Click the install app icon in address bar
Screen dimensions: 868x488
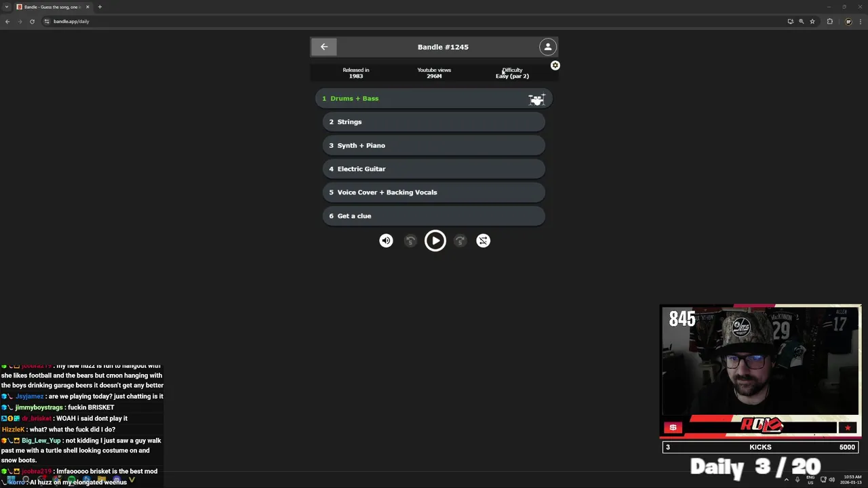tap(790, 22)
